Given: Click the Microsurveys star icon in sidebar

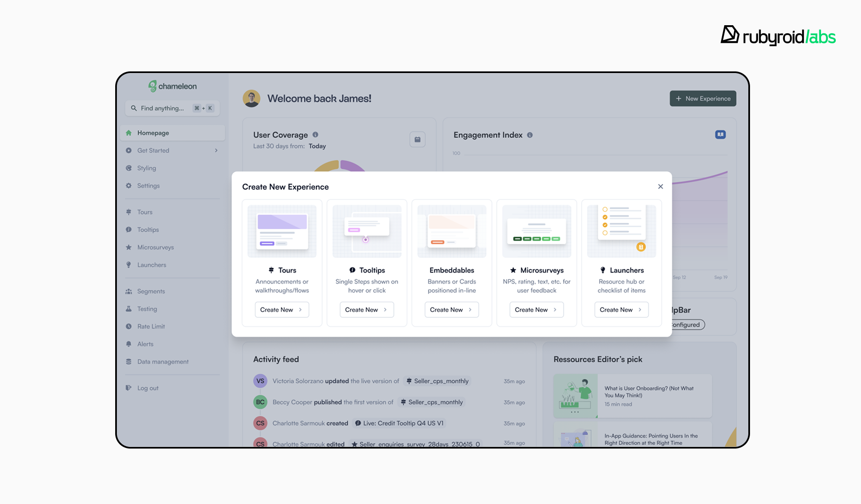Looking at the screenshot, I should pos(129,247).
